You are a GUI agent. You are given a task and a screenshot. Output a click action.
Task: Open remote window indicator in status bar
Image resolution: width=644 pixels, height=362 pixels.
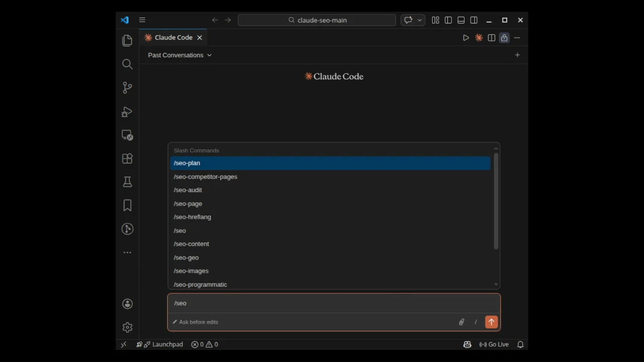(124, 344)
